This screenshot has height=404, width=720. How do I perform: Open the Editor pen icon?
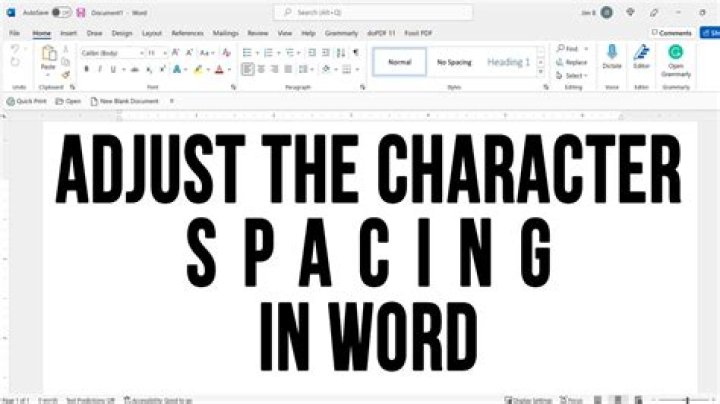click(x=641, y=52)
